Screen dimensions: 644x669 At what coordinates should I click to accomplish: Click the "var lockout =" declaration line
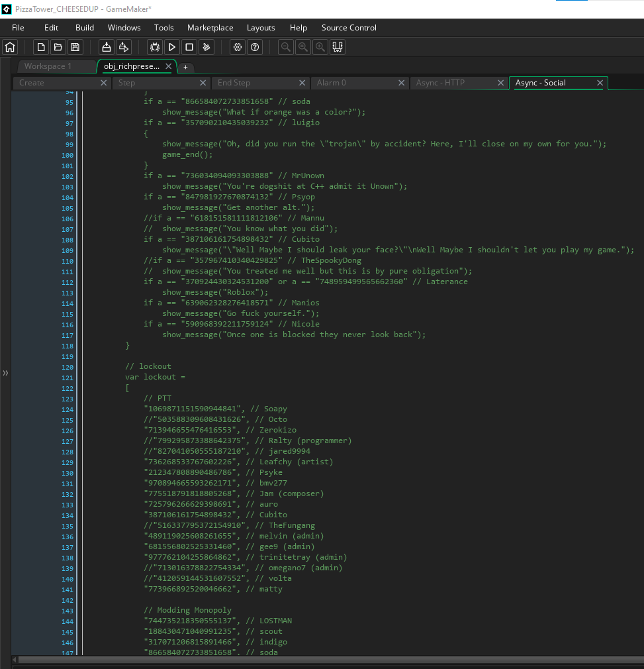(155, 377)
